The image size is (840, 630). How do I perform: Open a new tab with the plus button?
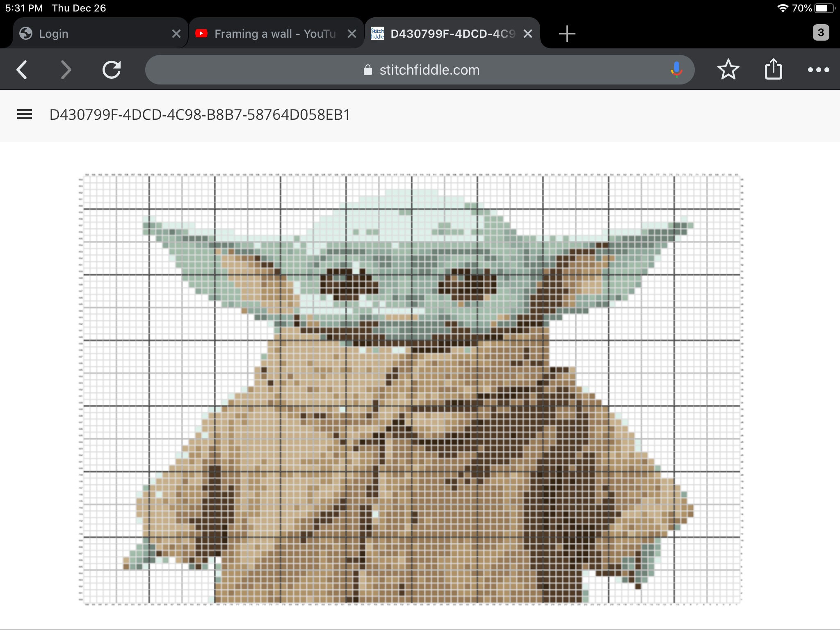pos(567,34)
